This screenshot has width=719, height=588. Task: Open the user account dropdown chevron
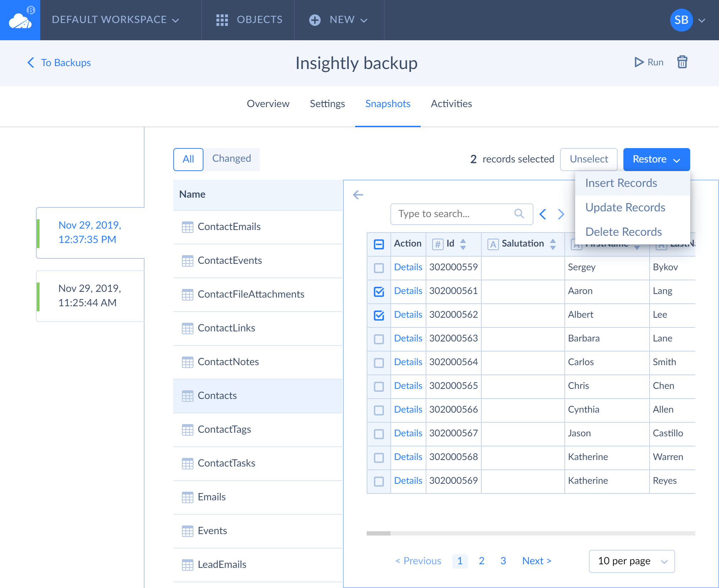coord(701,20)
